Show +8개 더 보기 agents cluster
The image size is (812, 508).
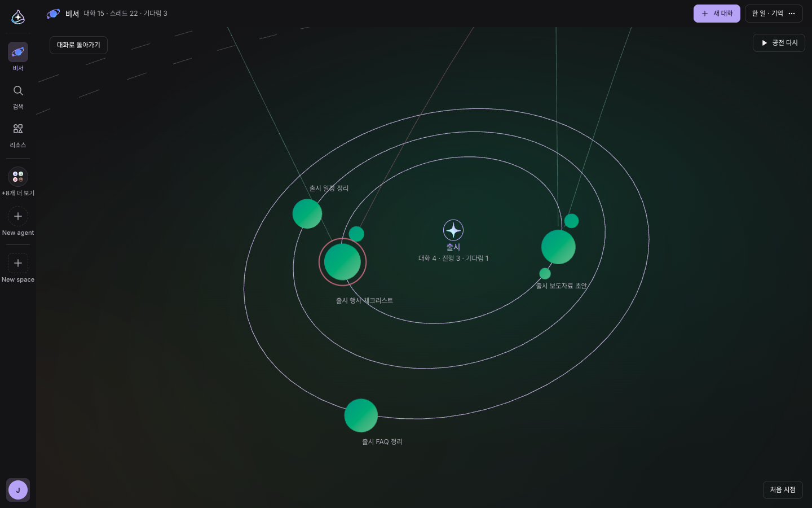tap(18, 177)
